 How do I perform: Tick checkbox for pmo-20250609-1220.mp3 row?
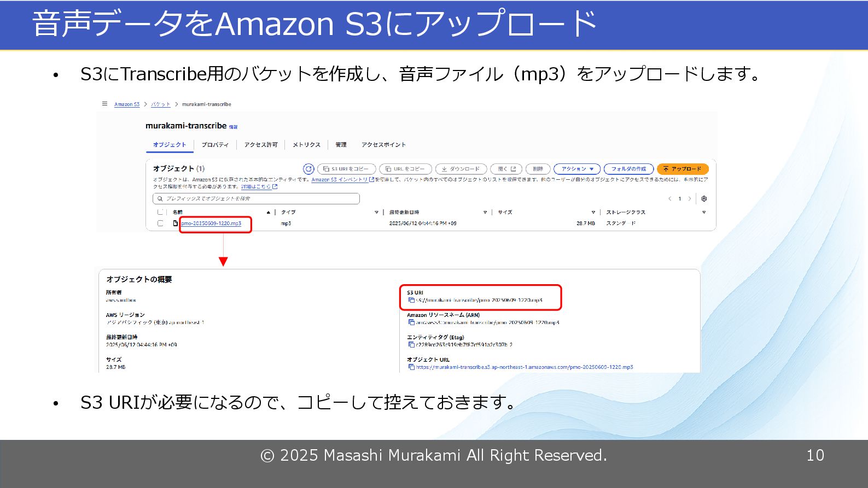(x=160, y=223)
